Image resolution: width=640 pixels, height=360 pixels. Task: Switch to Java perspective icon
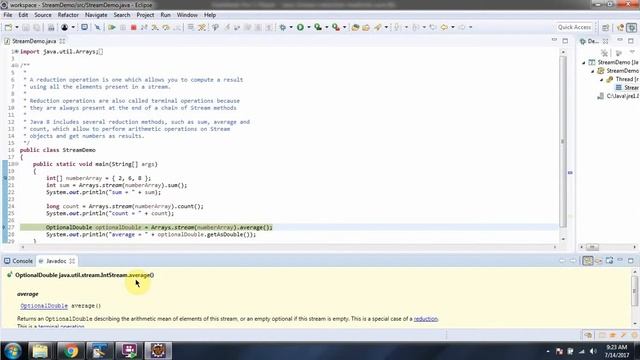620,27
